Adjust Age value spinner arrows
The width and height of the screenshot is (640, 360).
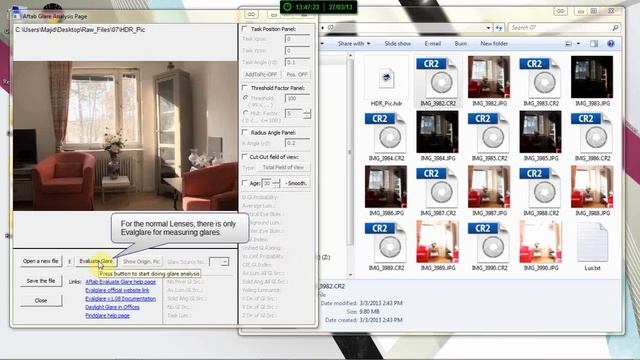276,183
